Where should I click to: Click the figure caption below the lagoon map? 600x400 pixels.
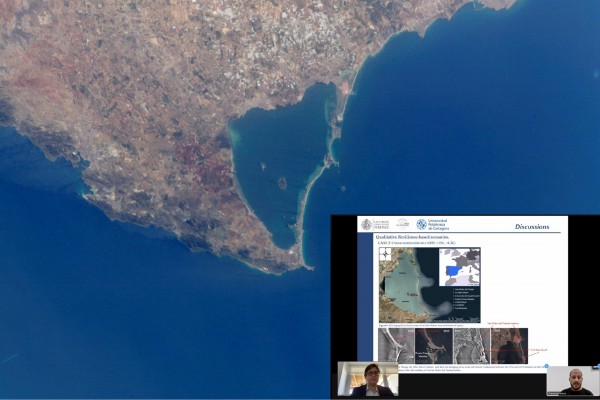point(421,325)
